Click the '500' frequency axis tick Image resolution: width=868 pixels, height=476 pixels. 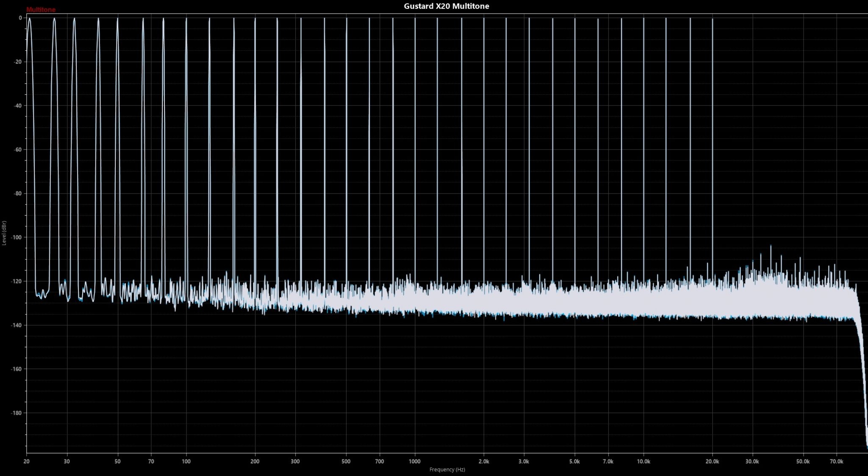coord(346,462)
